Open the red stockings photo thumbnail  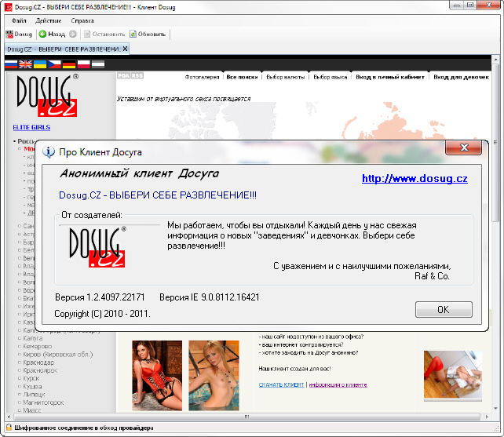coord(452,375)
